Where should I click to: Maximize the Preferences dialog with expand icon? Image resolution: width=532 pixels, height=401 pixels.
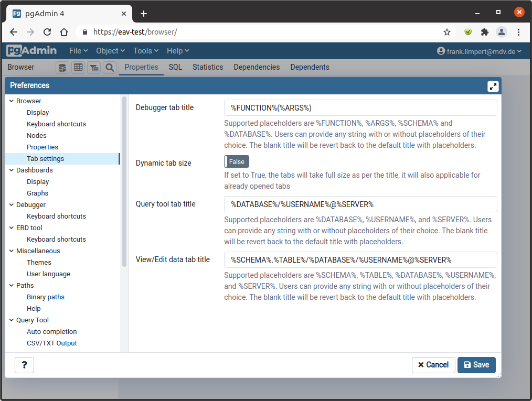(493, 86)
